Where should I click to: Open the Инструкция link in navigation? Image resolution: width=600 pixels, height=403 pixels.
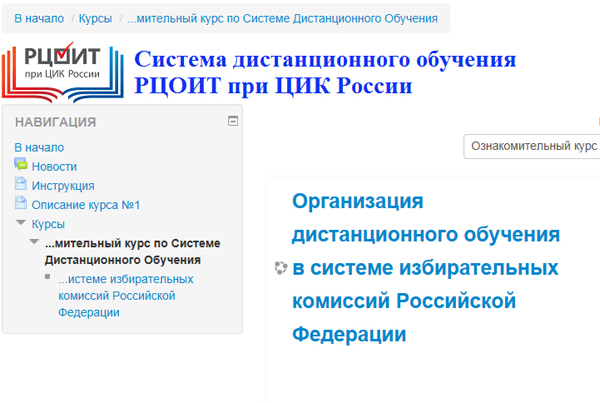pyautogui.click(x=63, y=186)
